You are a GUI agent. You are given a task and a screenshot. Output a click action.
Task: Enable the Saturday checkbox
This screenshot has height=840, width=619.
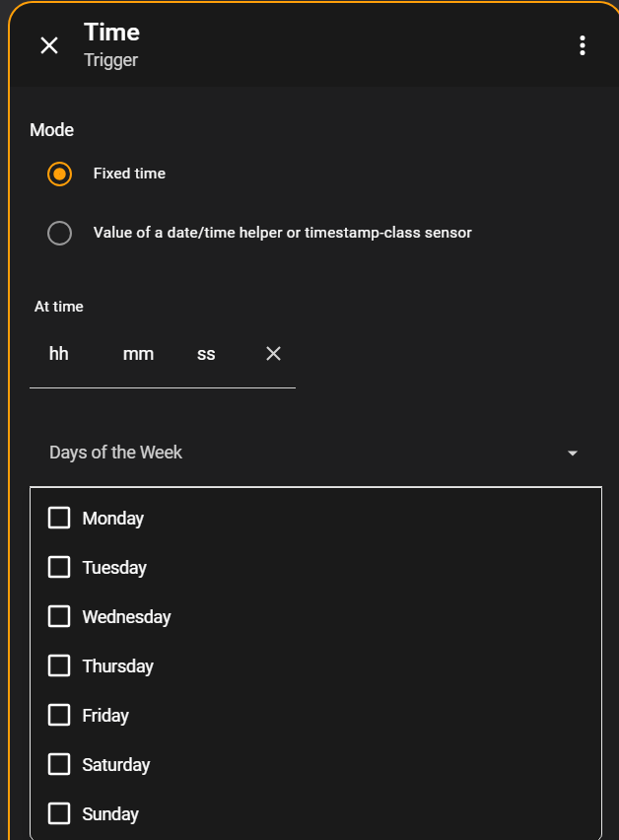click(59, 765)
